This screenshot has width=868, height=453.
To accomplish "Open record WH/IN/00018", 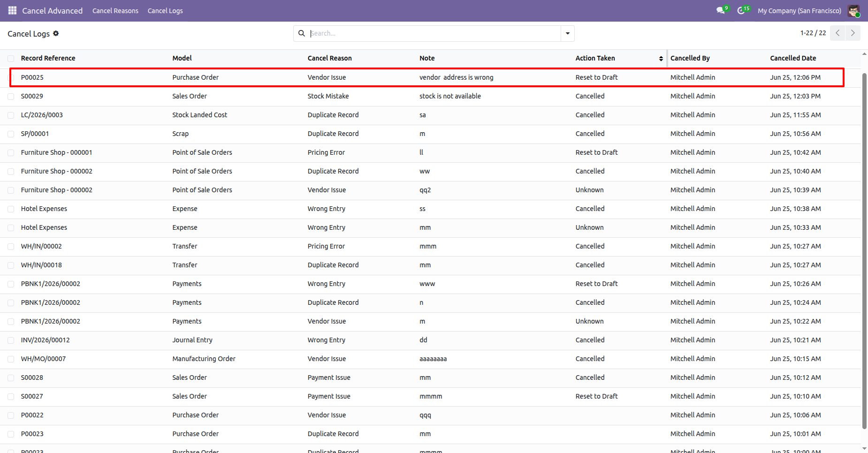I will coord(41,265).
